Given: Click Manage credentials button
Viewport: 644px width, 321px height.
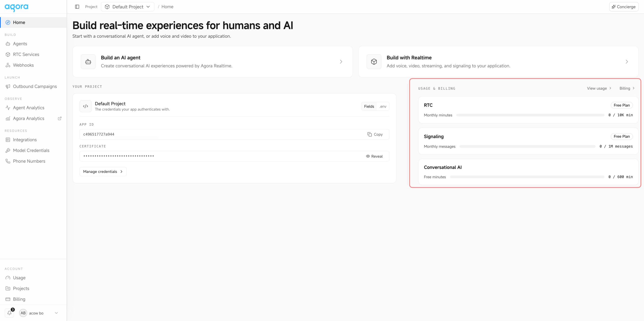Looking at the screenshot, I should coord(103,172).
